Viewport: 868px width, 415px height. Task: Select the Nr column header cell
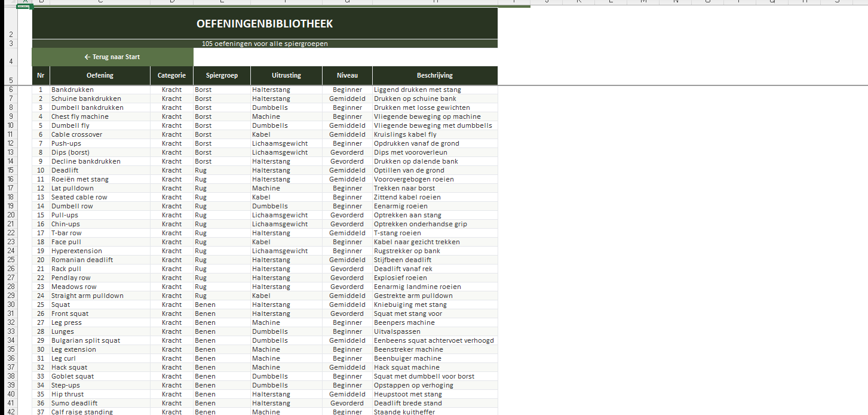point(41,76)
